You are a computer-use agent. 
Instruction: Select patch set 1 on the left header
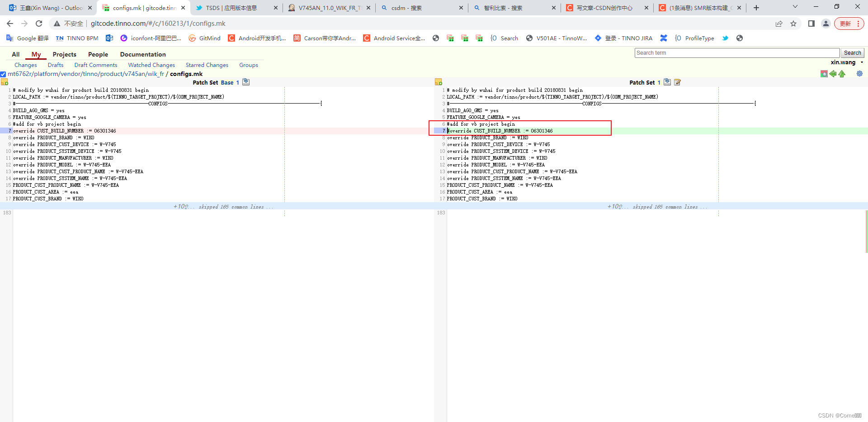[x=237, y=82]
